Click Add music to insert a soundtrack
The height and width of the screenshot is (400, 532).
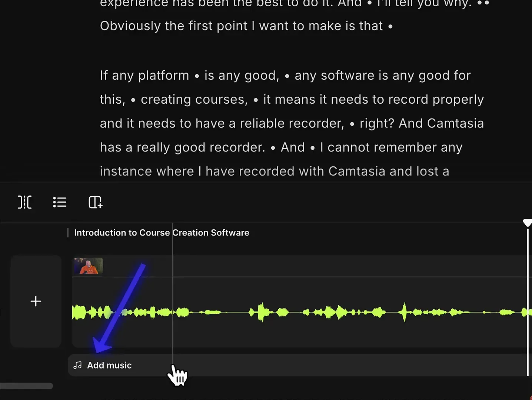pos(109,365)
